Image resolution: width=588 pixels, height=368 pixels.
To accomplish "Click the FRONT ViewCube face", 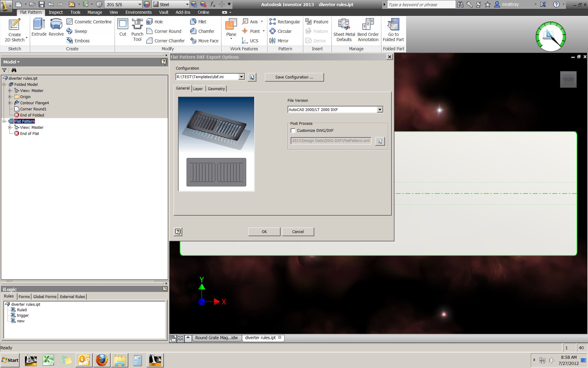I will pos(568,79).
